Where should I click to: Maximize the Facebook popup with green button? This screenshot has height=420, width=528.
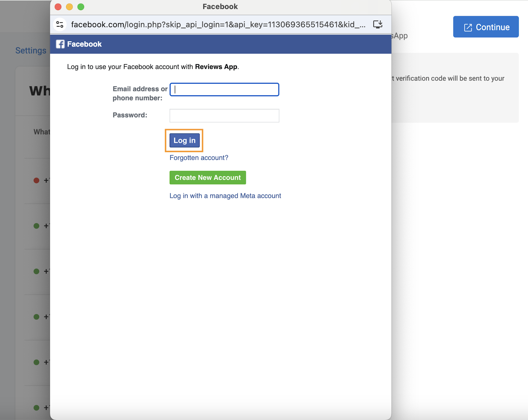[81, 7]
